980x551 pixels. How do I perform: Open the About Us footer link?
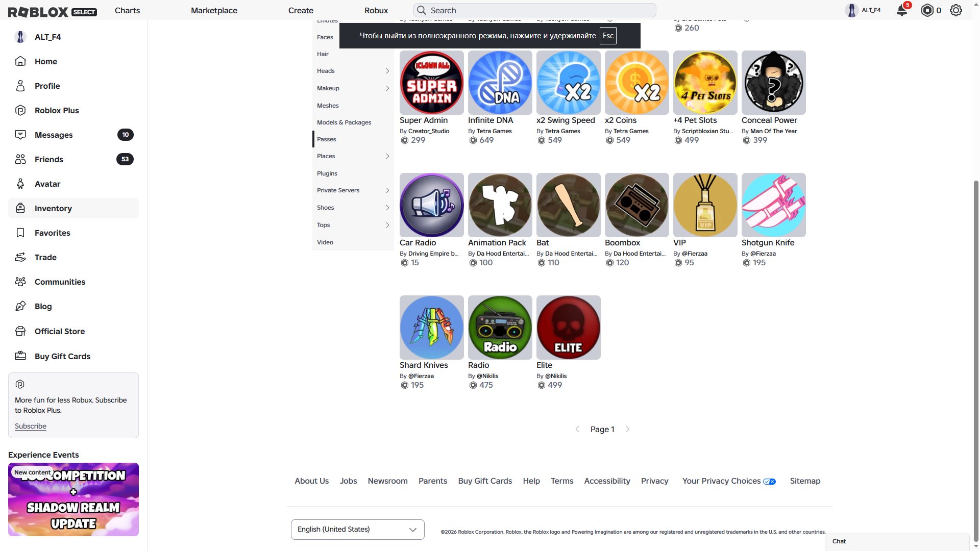point(312,481)
